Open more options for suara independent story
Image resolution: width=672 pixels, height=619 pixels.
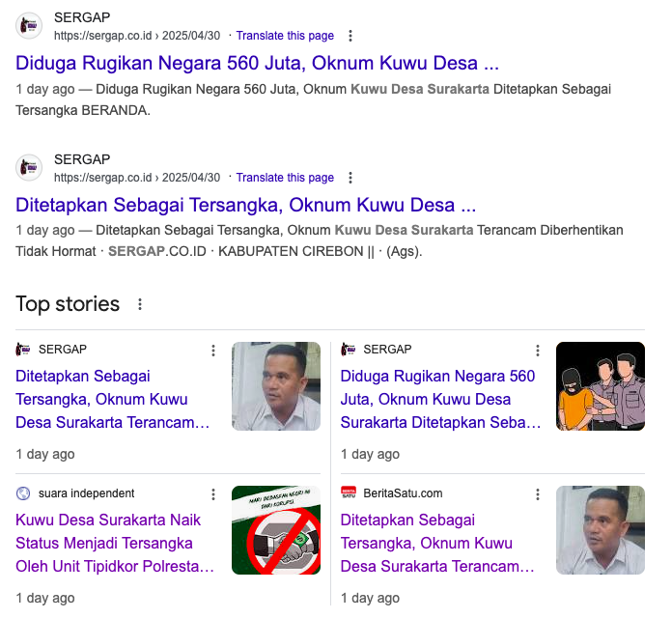[213, 494]
